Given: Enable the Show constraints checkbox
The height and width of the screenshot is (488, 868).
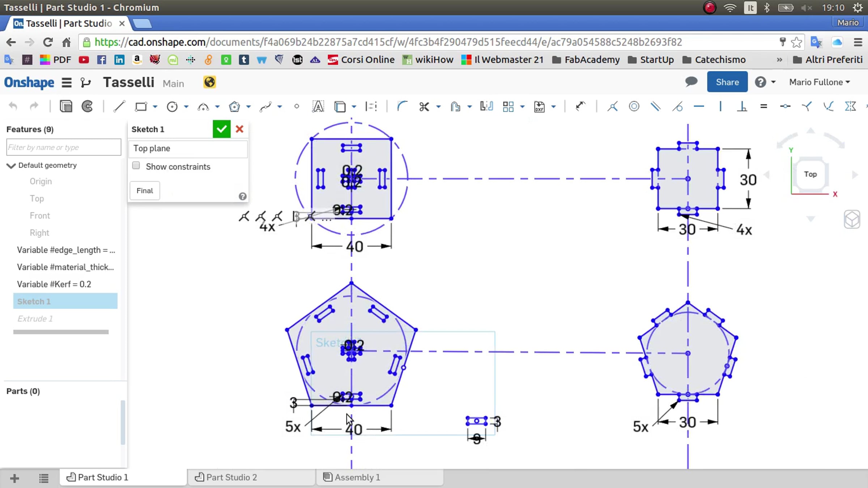Looking at the screenshot, I should coord(136,166).
